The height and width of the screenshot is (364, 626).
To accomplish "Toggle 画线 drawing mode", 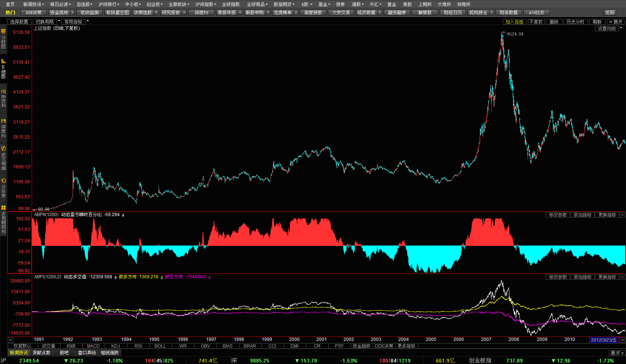I will coord(554,22).
